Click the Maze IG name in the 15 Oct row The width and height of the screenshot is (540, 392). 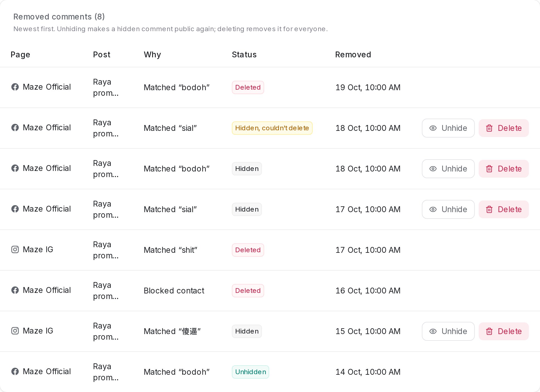(38, 331)
